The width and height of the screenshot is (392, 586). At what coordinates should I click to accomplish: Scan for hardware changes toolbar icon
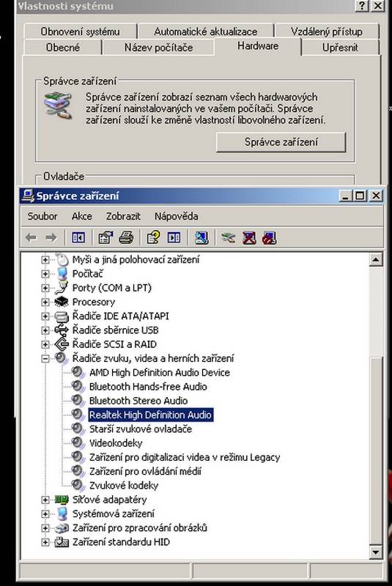click(x=201, y=237)
